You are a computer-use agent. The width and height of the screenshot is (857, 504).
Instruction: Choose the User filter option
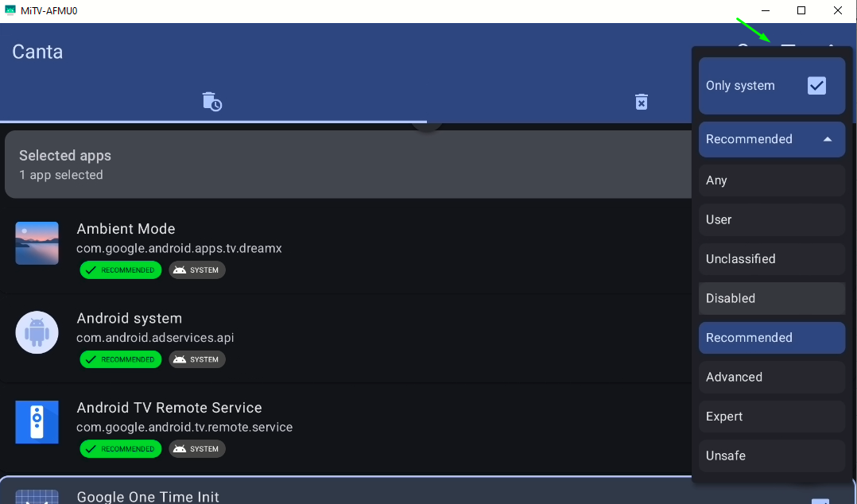(x=772, y=219)
